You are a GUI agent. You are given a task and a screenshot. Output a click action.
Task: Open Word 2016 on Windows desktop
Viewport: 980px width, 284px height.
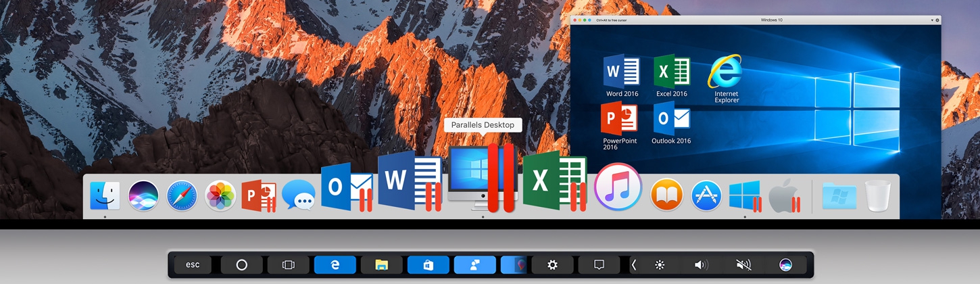point(622,76)
